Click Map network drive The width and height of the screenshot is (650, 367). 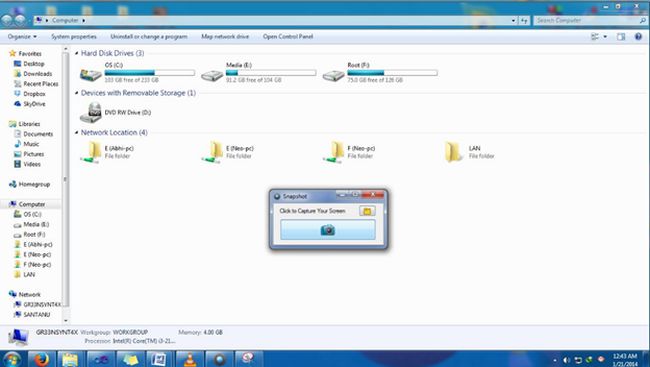[x=225, y=36]
